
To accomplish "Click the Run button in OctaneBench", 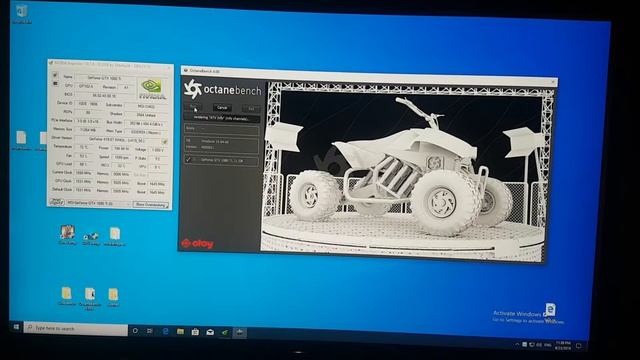I will click(x=193, y=107).
